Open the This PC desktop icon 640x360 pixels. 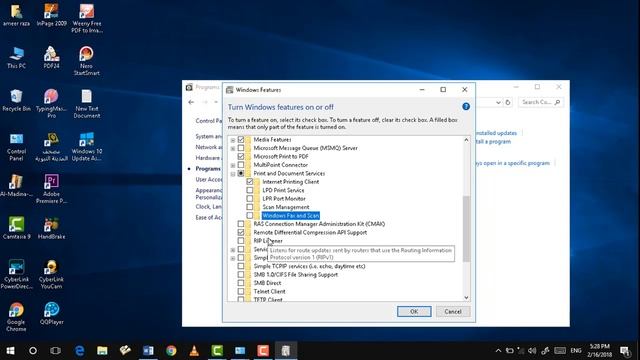pyautogui.click(x=16, y=58)
